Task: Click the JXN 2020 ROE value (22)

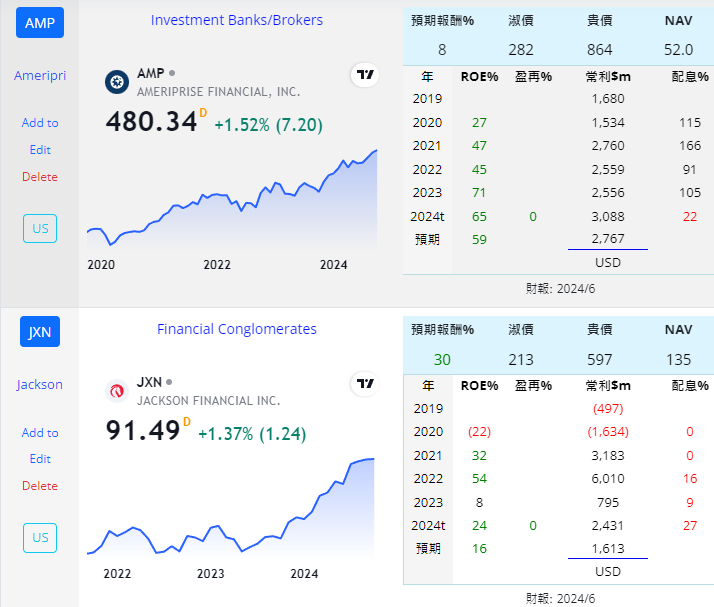Action: point(479,432)
